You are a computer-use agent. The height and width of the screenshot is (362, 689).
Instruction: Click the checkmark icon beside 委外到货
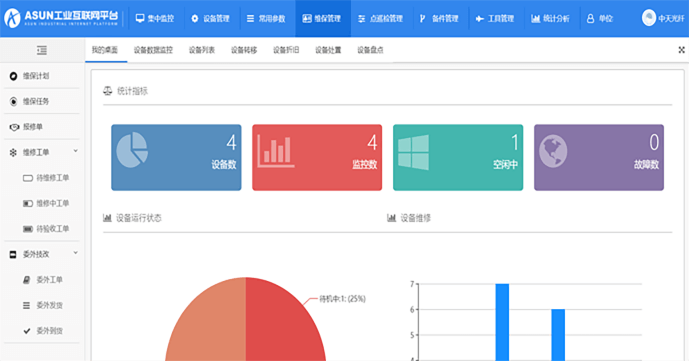(x=27, y=331)
